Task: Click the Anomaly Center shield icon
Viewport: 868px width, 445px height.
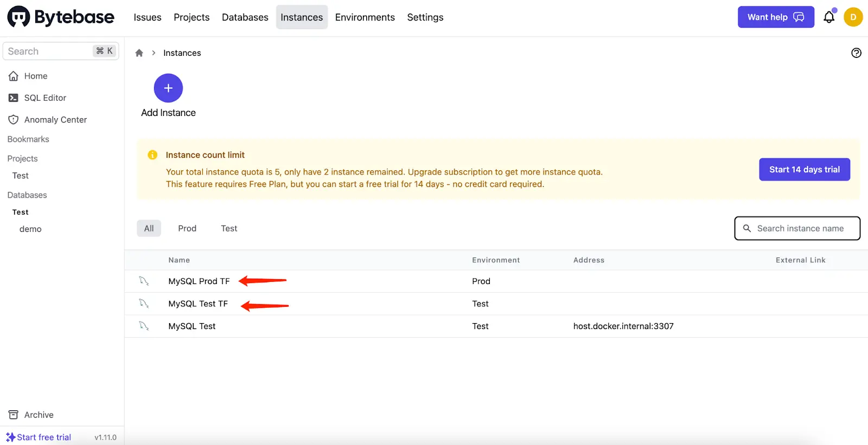Action: 14,119
